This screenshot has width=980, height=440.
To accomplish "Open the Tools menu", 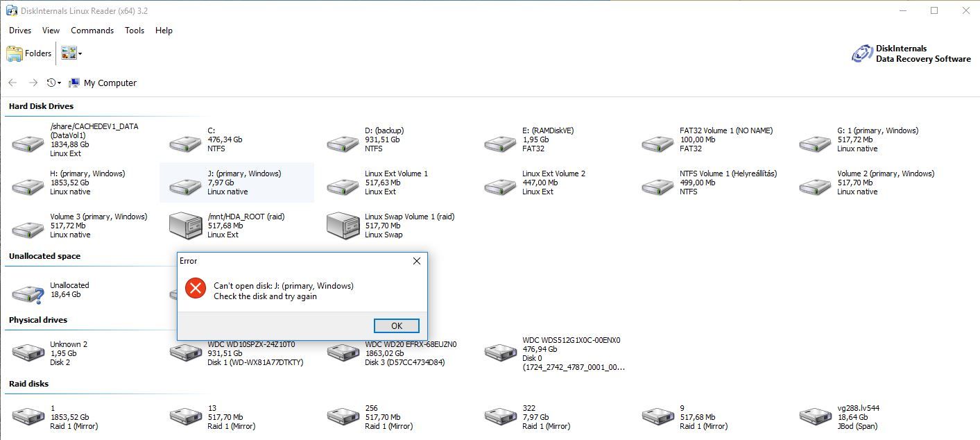I will click(x=135, y=31).
